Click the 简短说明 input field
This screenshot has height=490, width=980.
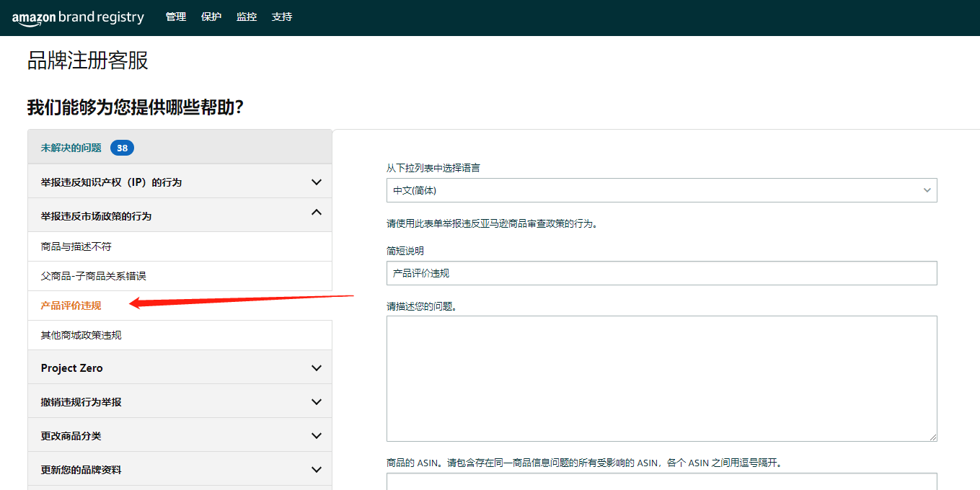[661, 273]
